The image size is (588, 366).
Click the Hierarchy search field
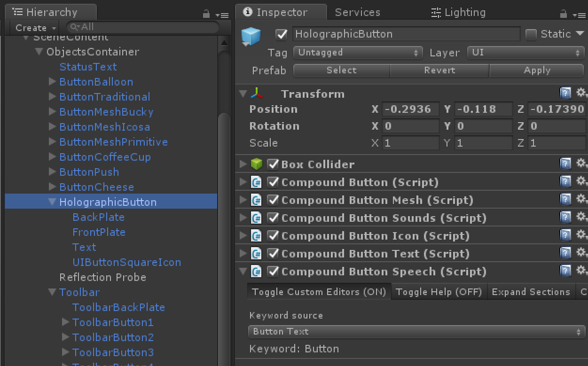(x=142, y=27)
